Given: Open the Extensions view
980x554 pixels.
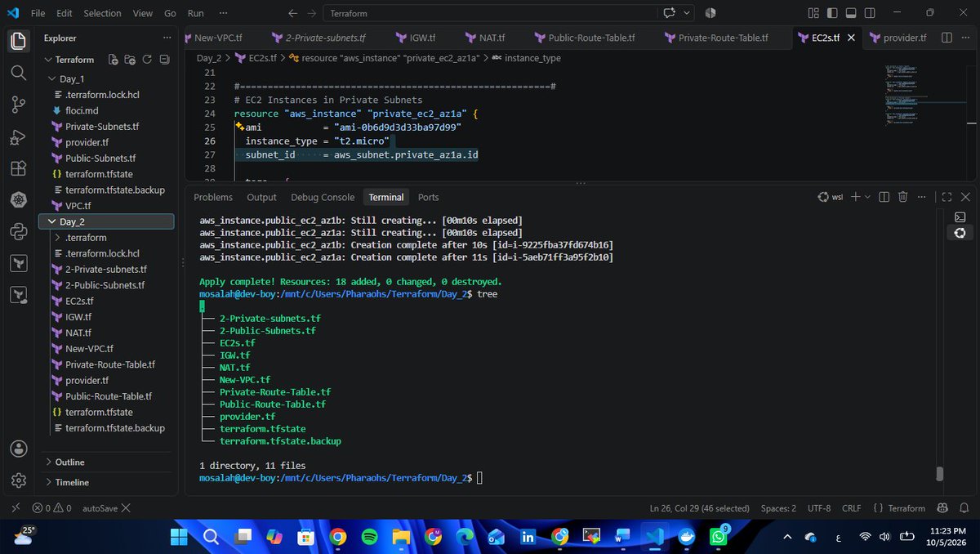Looking at the screenshot, I should click(18, 168).
